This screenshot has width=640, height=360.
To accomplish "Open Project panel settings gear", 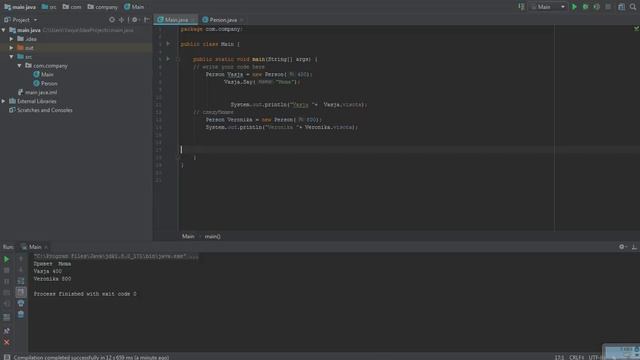I will coord(135,20).
